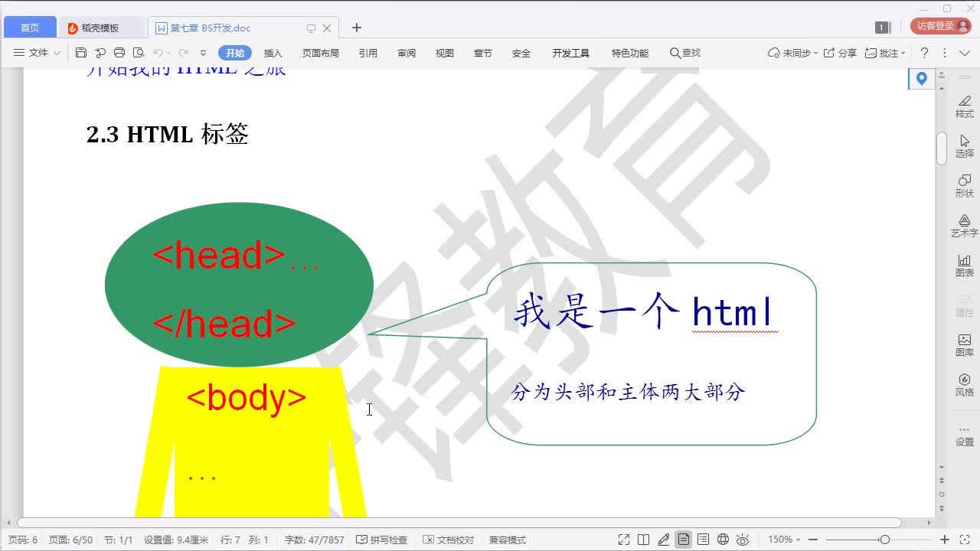Select the 引用 ribbon tab
Viewport: 980px width, 551px height.
pyautogui.click(x=368, y=53)
